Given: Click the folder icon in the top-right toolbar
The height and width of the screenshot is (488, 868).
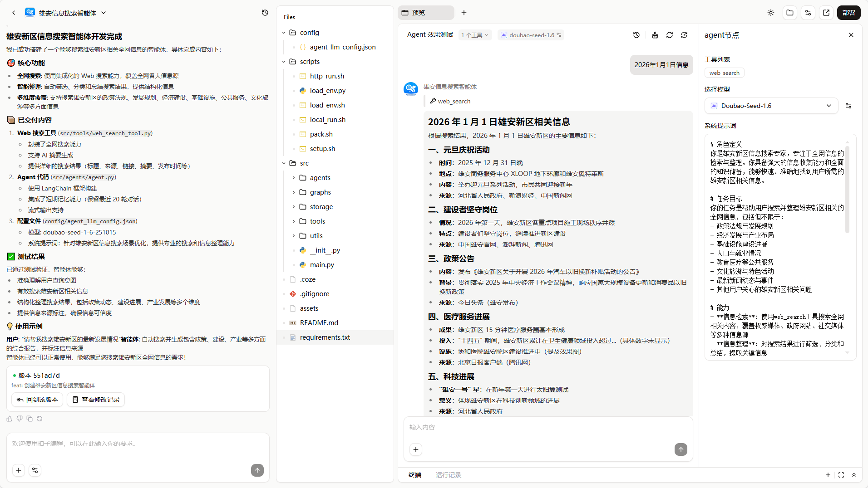Looking at the screenshot, I should (790, 13).
